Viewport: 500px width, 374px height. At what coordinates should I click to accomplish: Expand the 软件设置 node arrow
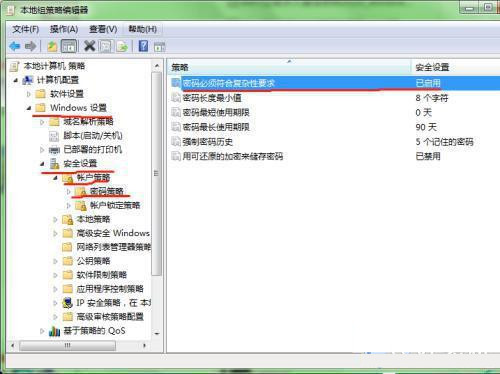point(29,94)
